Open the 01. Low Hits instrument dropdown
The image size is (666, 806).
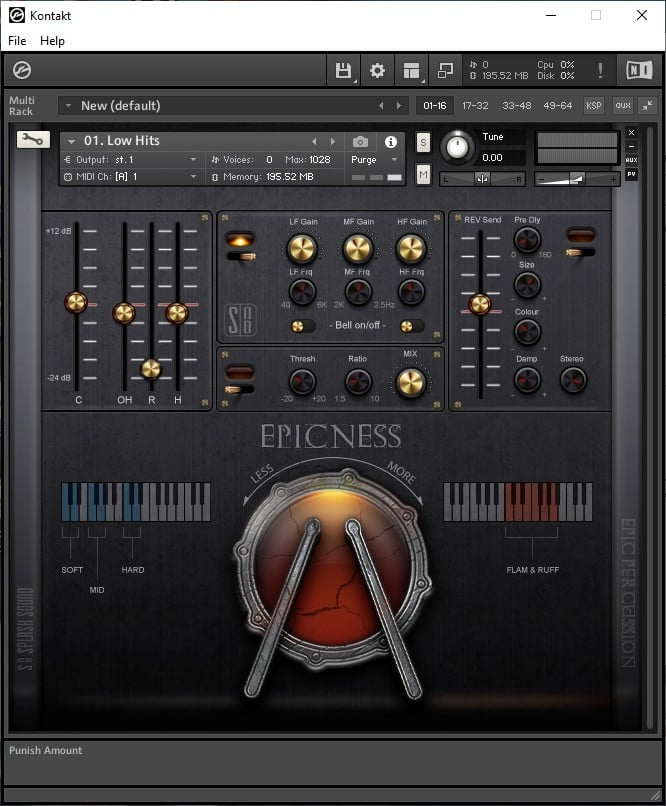[71, 141]
